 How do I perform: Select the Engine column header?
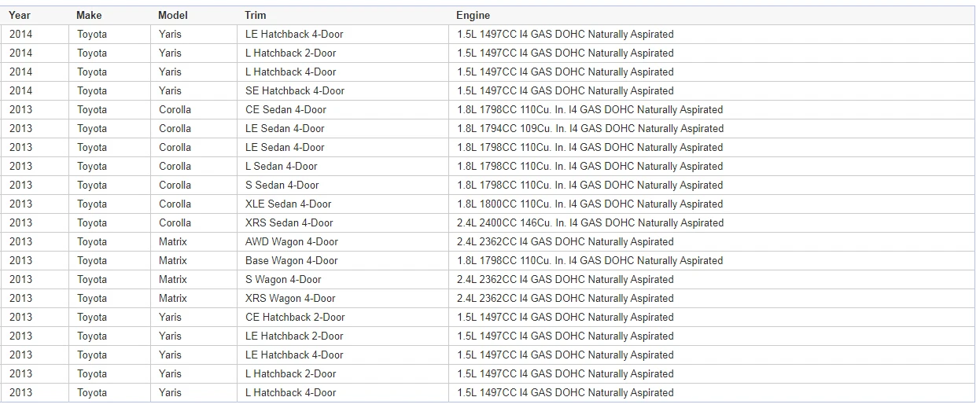pos(473,15)
